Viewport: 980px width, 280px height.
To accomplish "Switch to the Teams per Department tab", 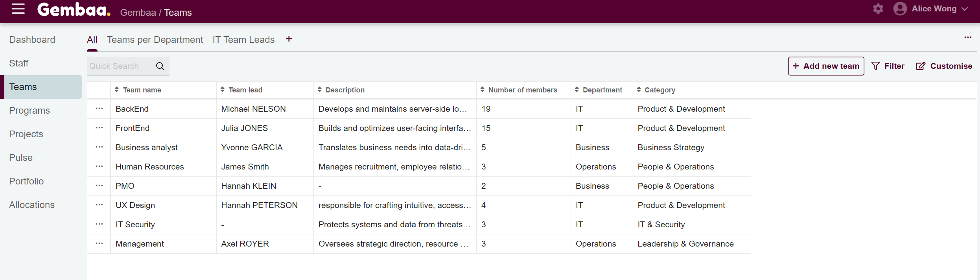I will tap(155, 40).
